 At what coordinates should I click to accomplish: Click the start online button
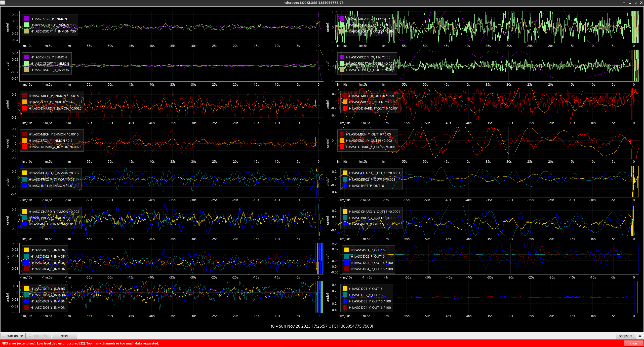(x=13, y=336)
